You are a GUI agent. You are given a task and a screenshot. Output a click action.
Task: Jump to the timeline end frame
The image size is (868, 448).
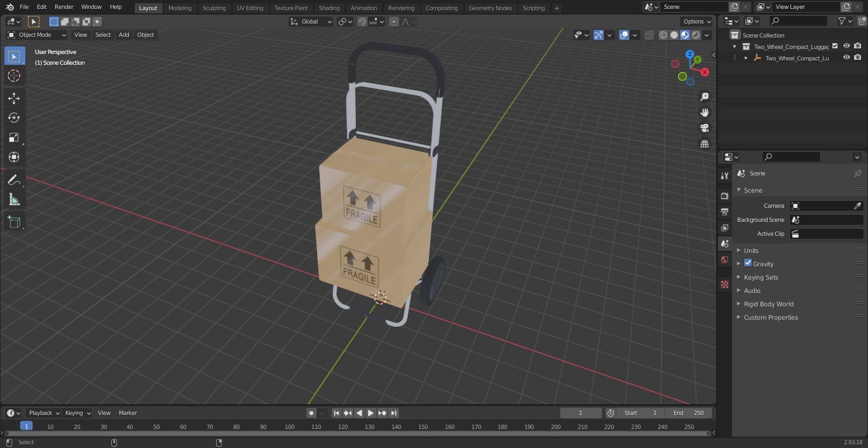pos(393,413)
